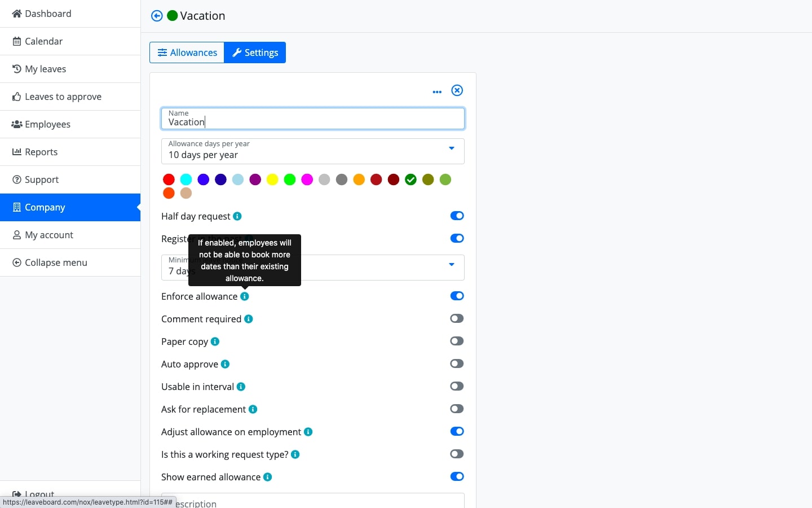Open the Calendar page
This screenshot has height=508, width=812.
point(43,41)
